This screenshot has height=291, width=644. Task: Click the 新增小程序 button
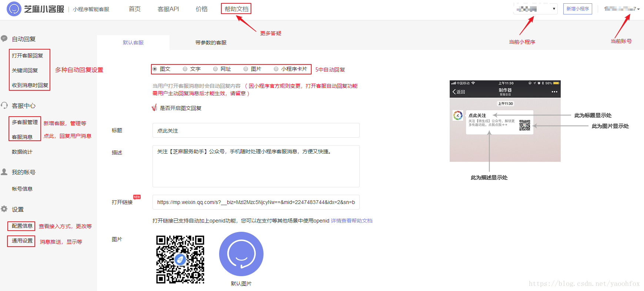tap(578, 9)
